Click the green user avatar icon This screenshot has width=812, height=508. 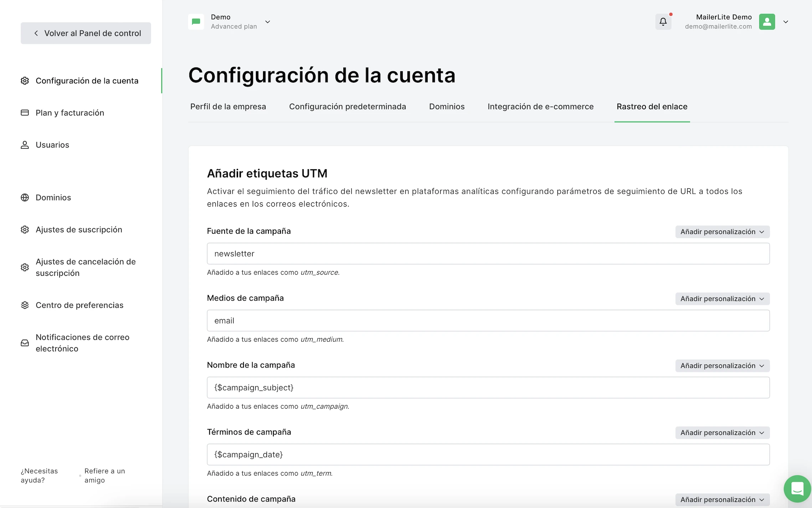[x=767, y=22]
